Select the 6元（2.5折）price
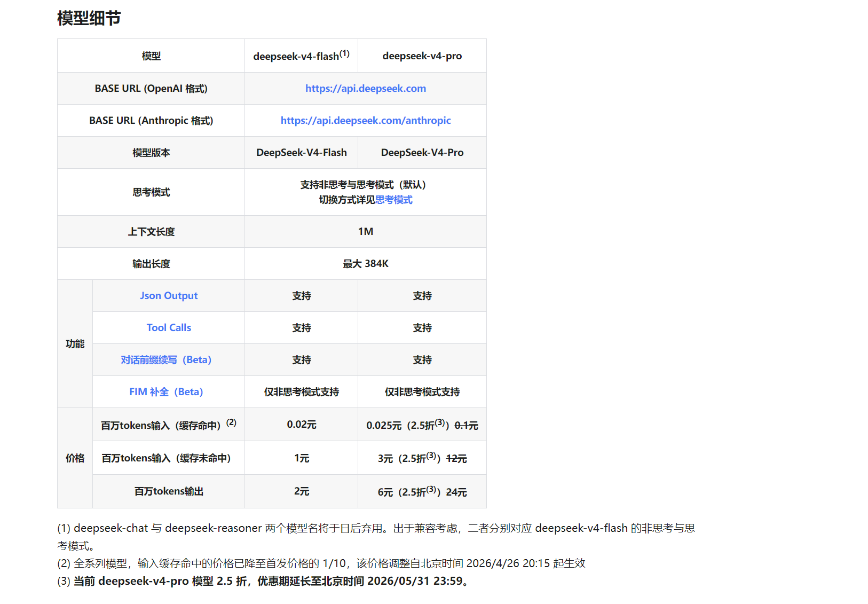The width and height of the screenshot is (868, 604). 410,492
